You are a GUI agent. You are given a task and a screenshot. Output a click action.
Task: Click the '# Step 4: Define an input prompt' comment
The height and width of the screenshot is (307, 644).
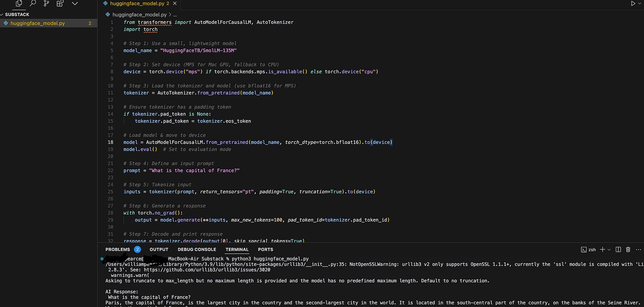click(169, 163)
